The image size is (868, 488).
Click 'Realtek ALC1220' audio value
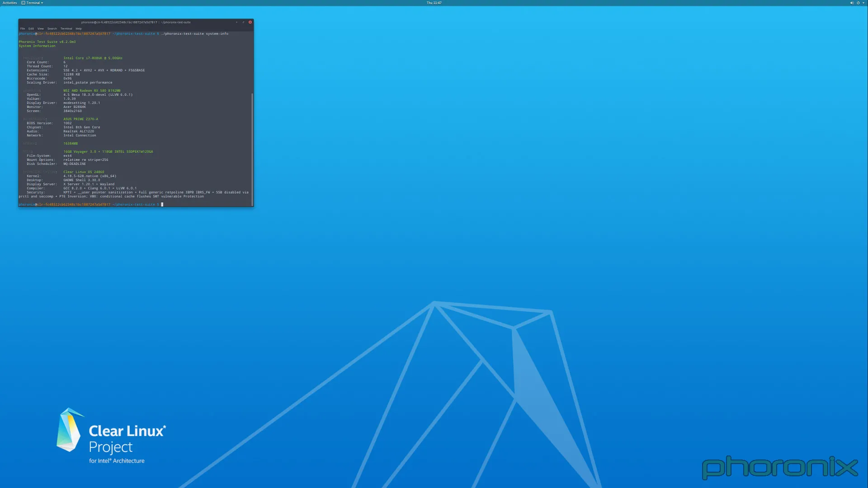(x=79, y=131)
